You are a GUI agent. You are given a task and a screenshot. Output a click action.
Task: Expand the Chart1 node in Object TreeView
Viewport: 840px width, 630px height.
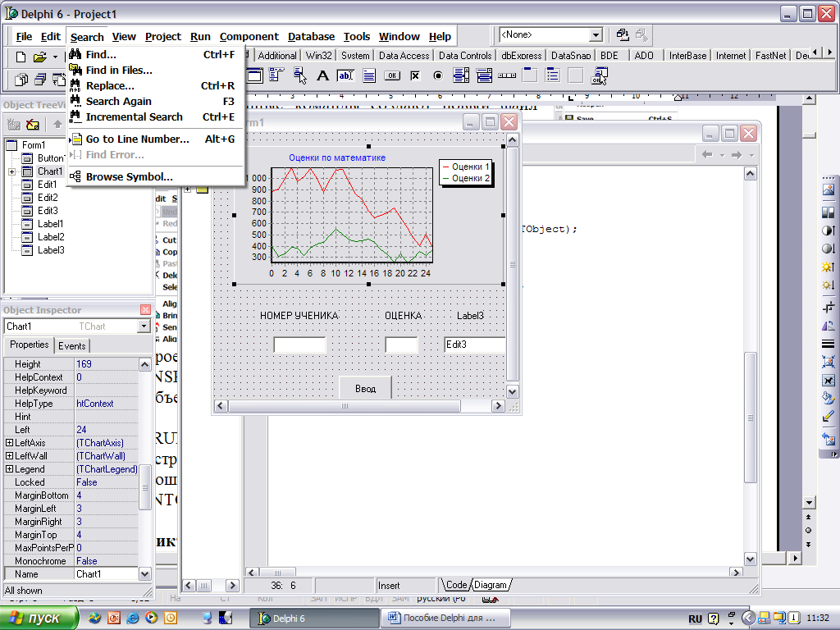pyautogui.click(x=11, y=171)
